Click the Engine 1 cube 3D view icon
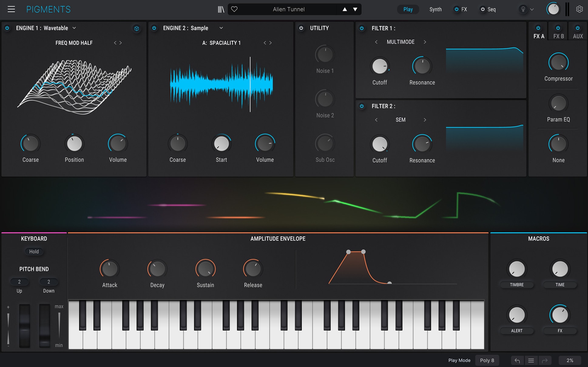This screenshot has width=588, height=367. point(137,29)
